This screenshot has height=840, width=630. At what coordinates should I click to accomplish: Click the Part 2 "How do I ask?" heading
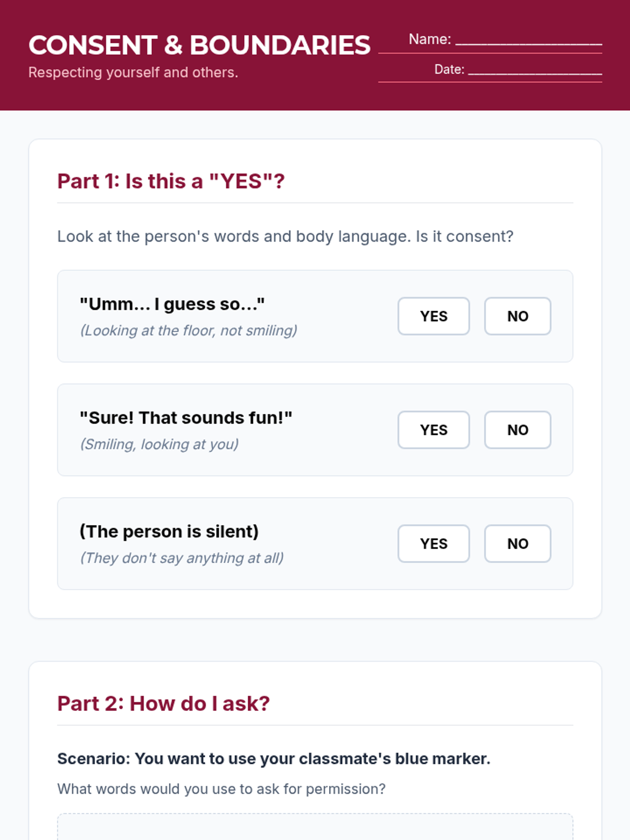coord(163,703)
